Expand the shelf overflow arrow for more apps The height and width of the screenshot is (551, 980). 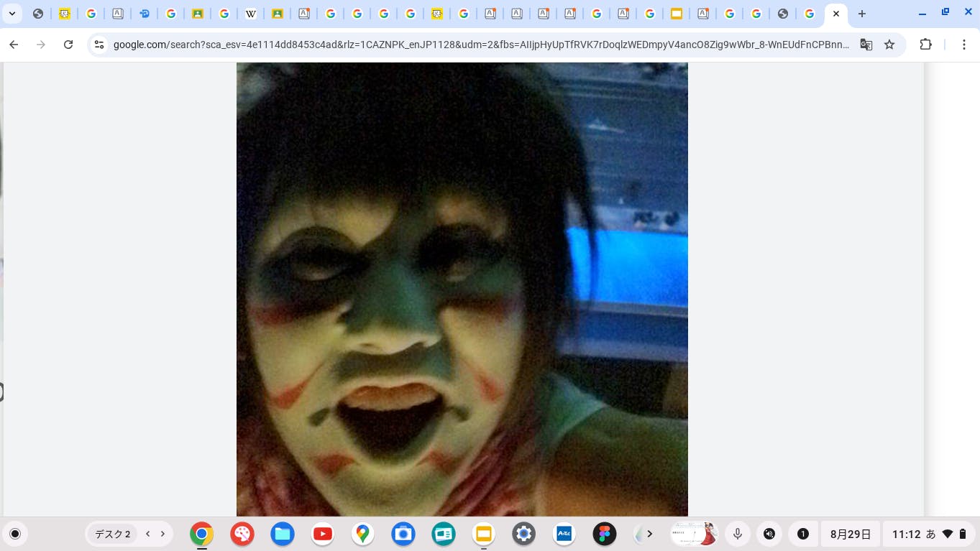click(x=649, y=534)
